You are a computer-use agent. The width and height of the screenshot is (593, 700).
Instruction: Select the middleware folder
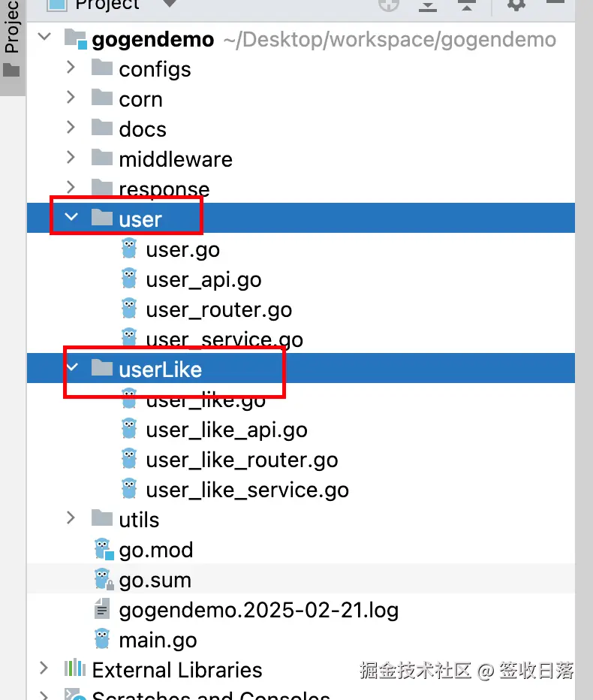pyautogui.click(x=175, y=159)
